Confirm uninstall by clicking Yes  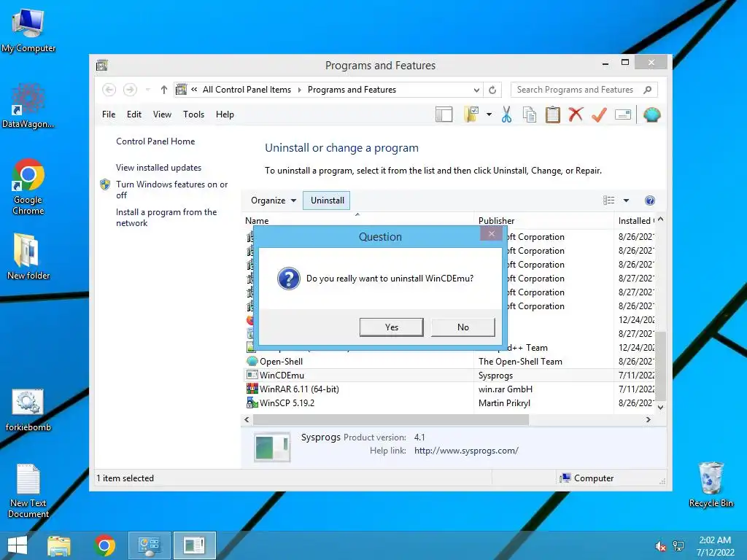391,327
